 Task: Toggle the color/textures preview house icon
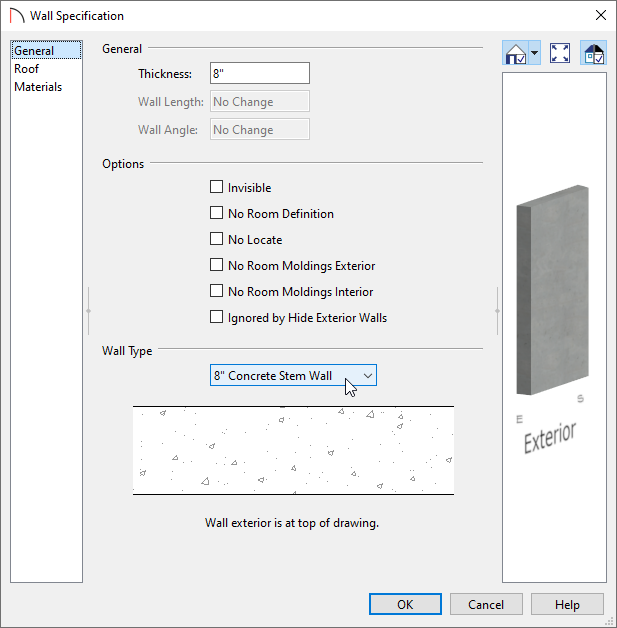click(594, 53)
